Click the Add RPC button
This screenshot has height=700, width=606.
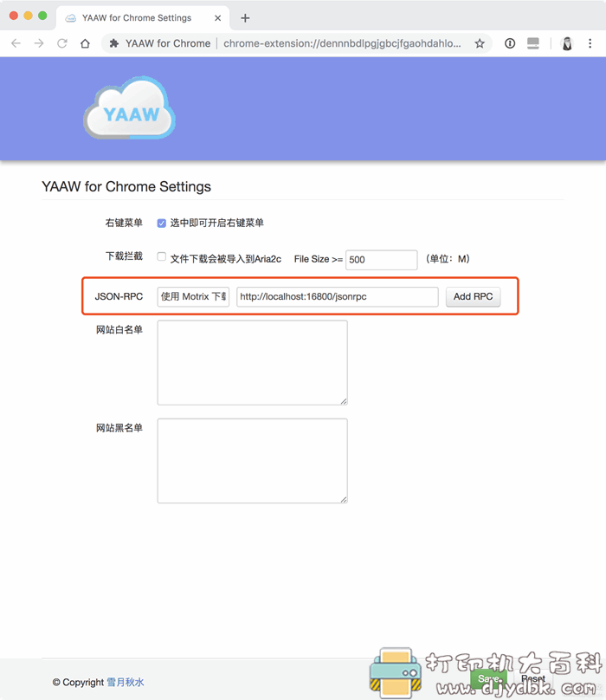473,297
